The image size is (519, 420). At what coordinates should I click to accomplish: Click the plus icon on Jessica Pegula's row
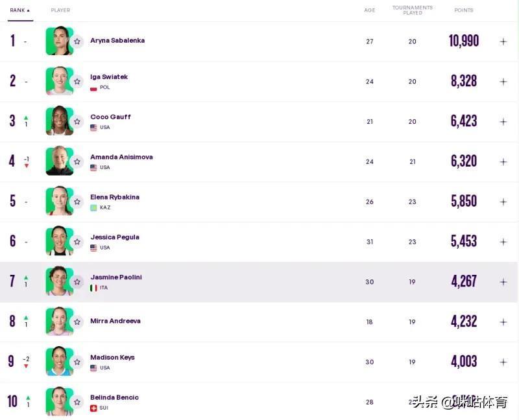pyautogui.click(x=503, y=242)
